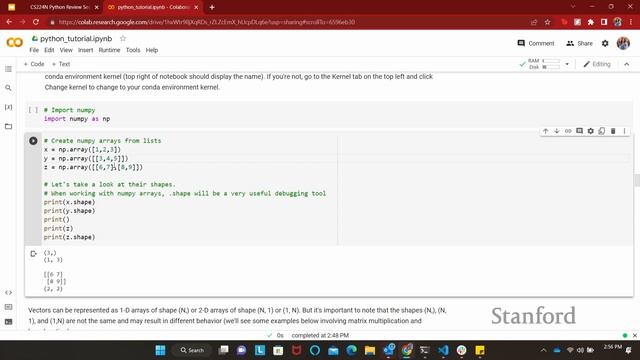Dismiss the status bar close icon
The width and height of the screenshot is (640, 360).
635,336
